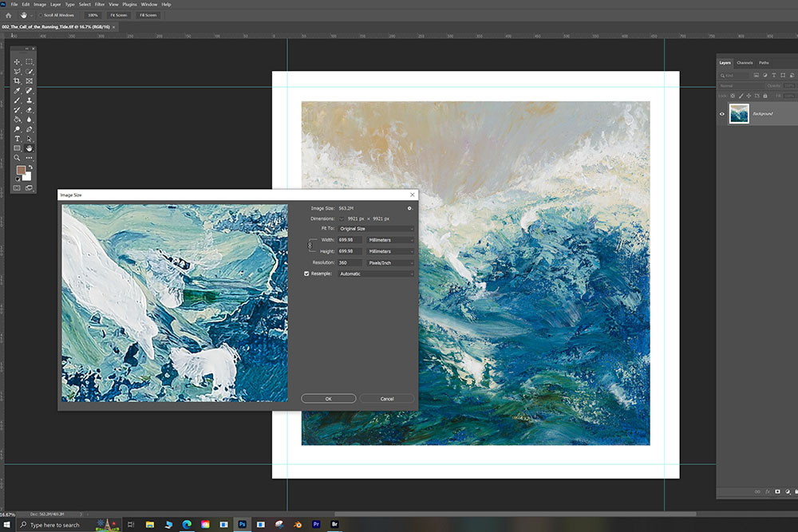Select the Eyedropper tool
The image size is (798, 532).
pos(17,91)
